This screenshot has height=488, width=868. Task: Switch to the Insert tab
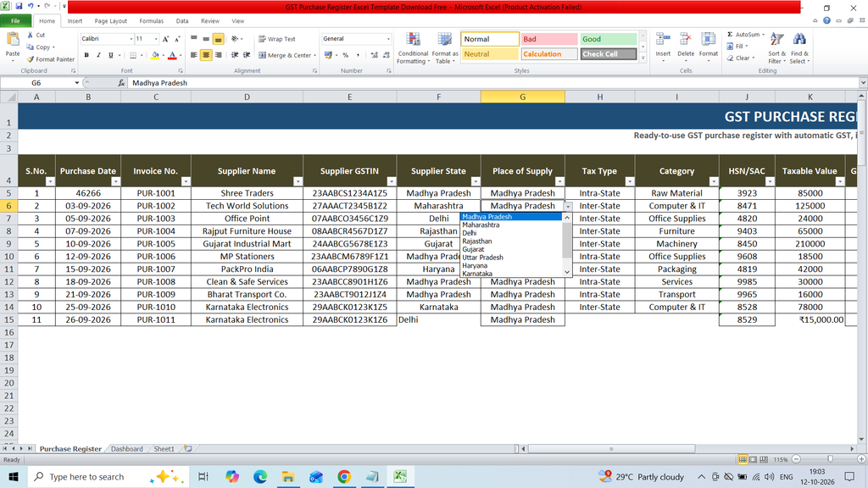pos(75,21)
